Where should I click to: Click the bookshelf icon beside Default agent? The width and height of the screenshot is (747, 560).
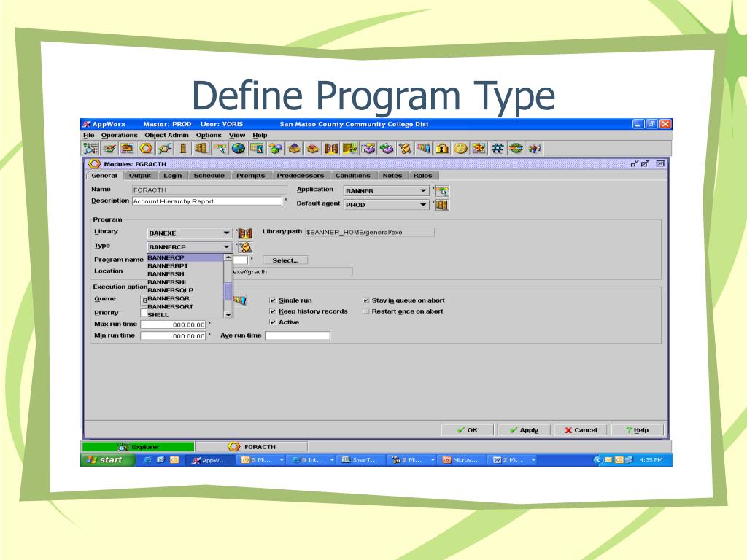[442, 205]
